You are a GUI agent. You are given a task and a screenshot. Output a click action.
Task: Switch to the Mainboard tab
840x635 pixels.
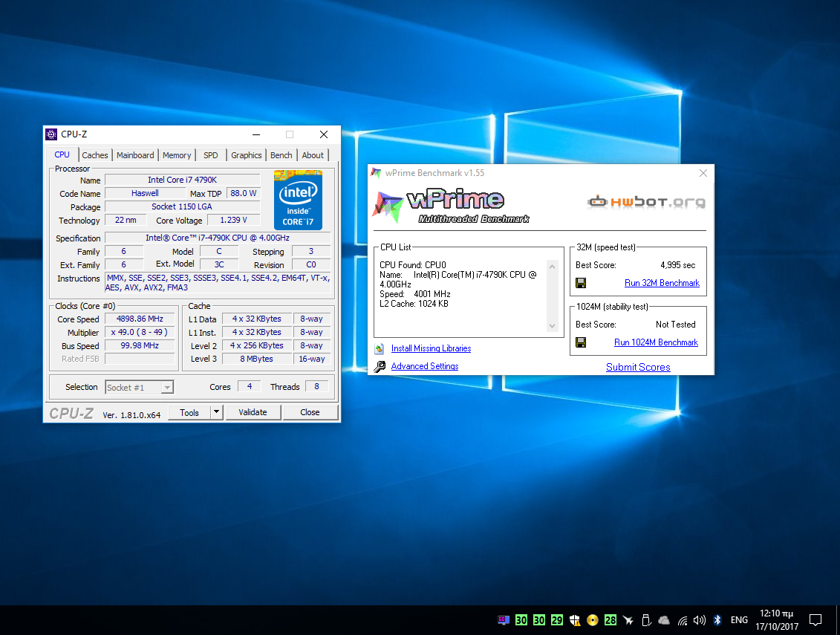click(135, 155)
